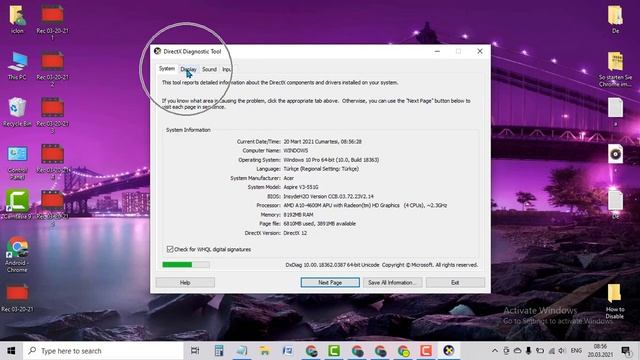Screen dimensions: 640x360
Task: Switch to the green Camtasia taskbar icon
Action: 334,351
